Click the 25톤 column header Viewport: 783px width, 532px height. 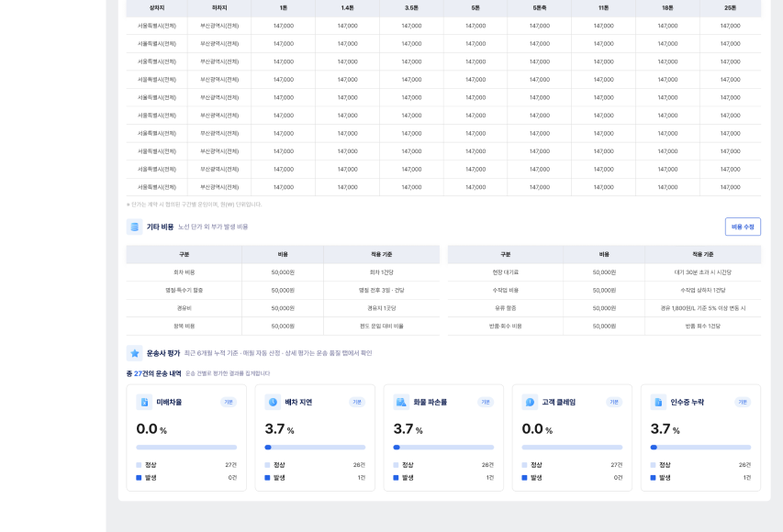coord(730,8)
